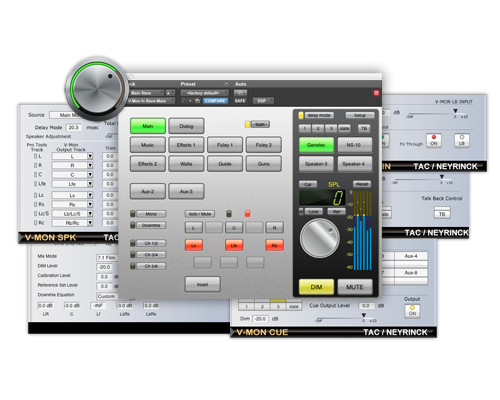Click the Delay Mode 20.3 msec field
The image size is (500, 400).
coord(74,127)
